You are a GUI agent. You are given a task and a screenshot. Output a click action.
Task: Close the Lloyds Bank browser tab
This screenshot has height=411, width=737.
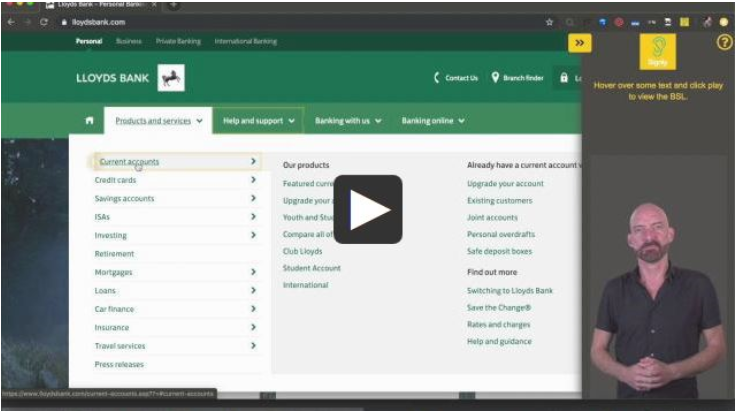point(154,5)
